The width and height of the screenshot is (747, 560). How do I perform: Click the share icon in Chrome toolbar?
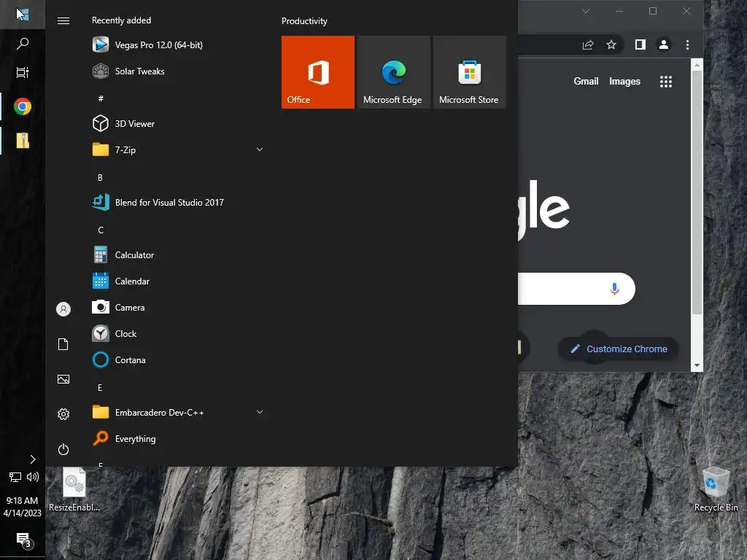(x=588, y=44)
